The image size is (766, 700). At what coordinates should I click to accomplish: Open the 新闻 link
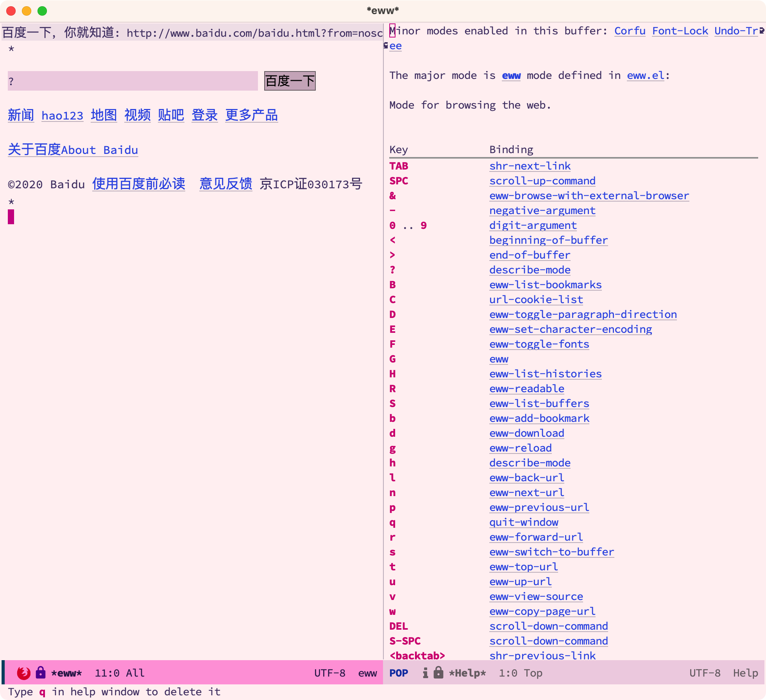21,115
